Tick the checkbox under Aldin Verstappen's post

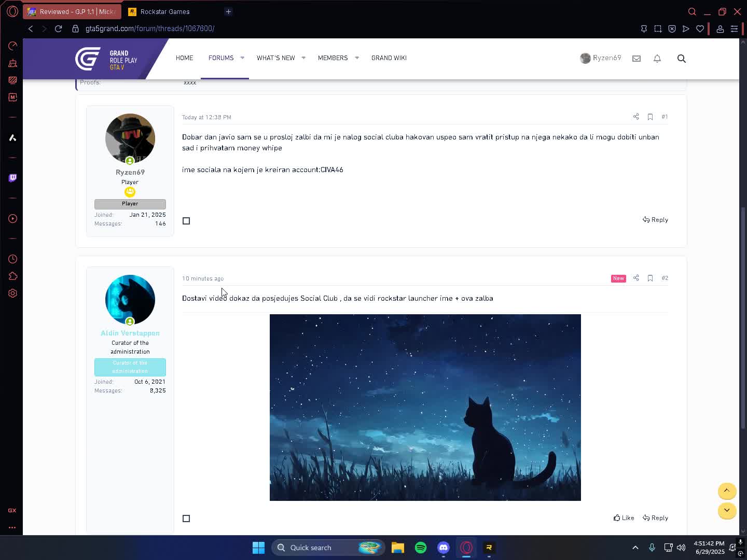tap(186, 518)
